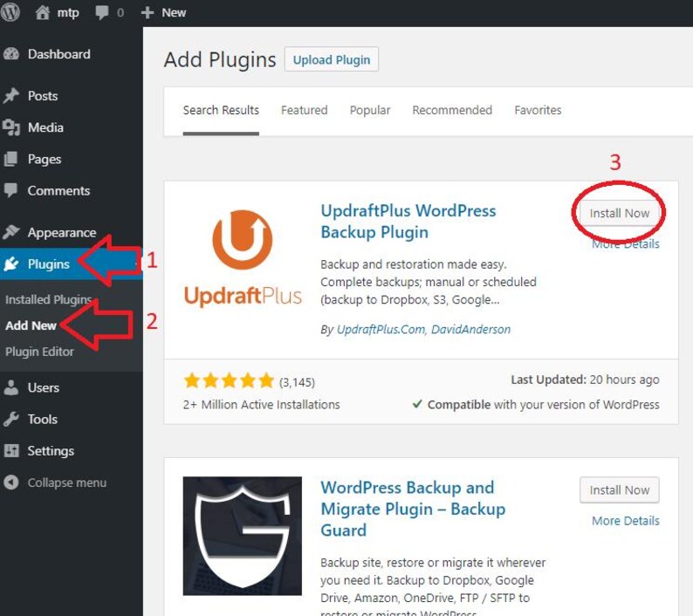The height and width of the screenshot is (616, 693).
Task: Switch to the Featured tab
Action: (x=304, y=110)
